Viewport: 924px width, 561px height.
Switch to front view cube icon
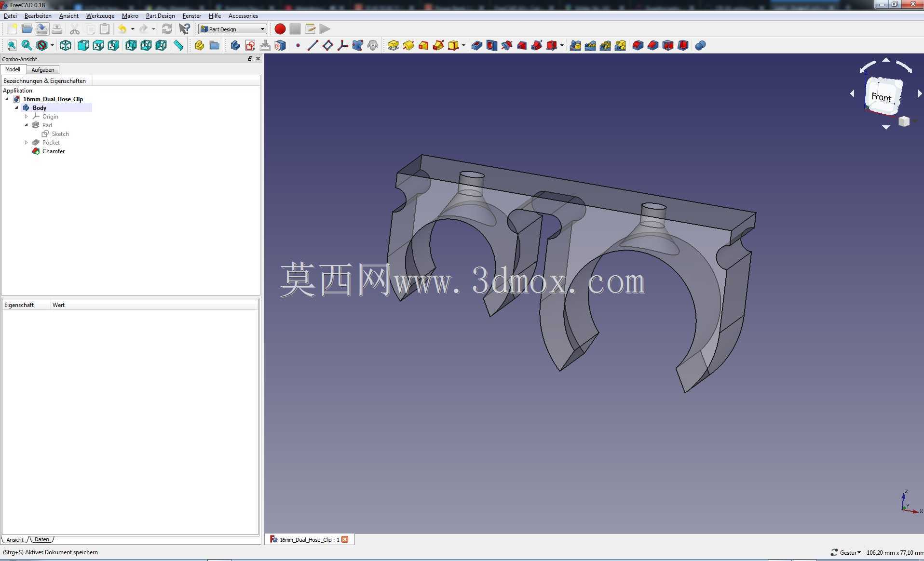[83, 45]
